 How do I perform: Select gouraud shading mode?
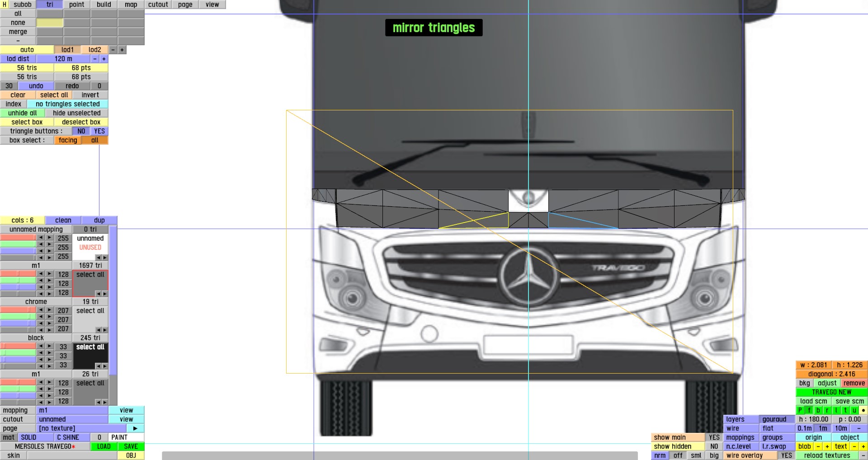tap(777, 419)
